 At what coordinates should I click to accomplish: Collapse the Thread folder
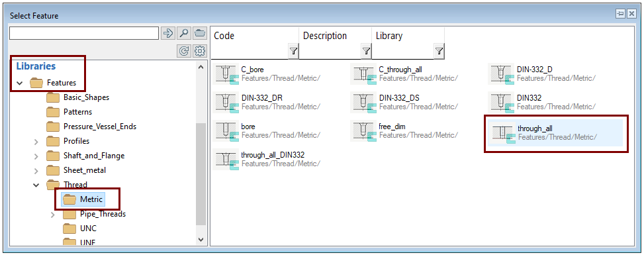pos(36,185)
